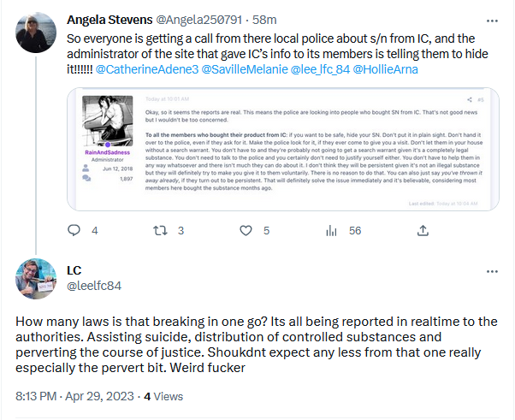The image size is (515, 420).
Task: Retweet Angela Stevens' post
Action: click(x=159, y=230)
